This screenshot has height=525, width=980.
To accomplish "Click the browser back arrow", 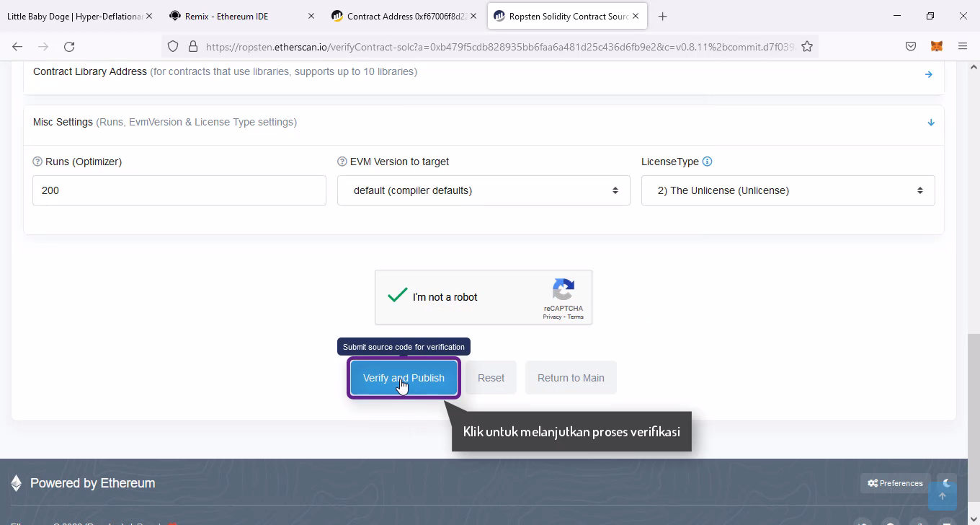I will tap(17, 46).
